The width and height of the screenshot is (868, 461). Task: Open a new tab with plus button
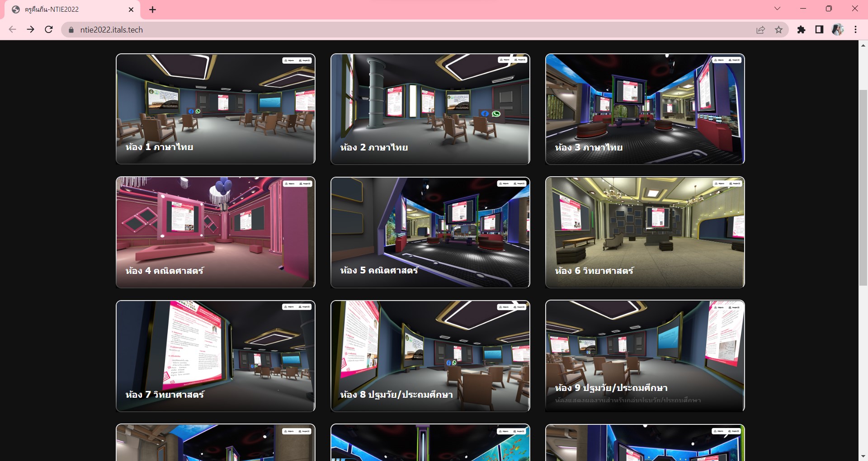[153, 9]
